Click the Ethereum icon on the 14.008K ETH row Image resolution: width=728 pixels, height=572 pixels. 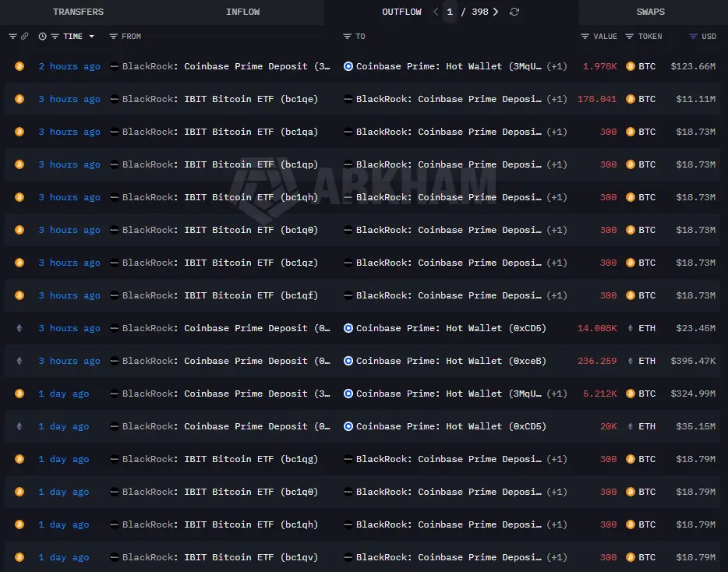tap(19, 328)
